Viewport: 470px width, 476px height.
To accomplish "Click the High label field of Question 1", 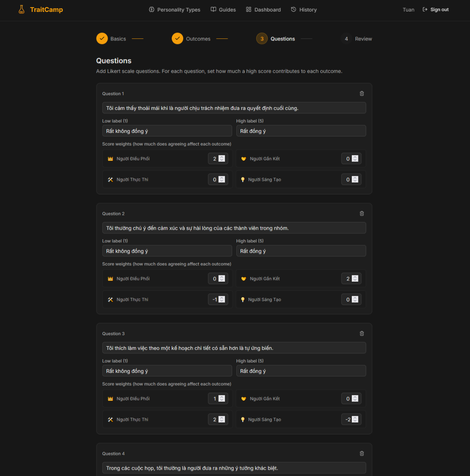I will coord(301,131).
